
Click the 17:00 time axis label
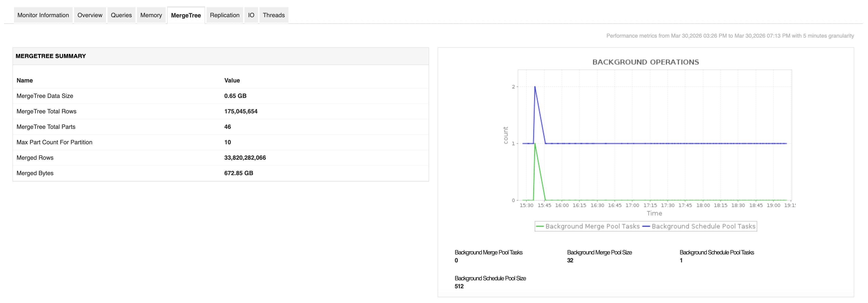coord(632,205)
